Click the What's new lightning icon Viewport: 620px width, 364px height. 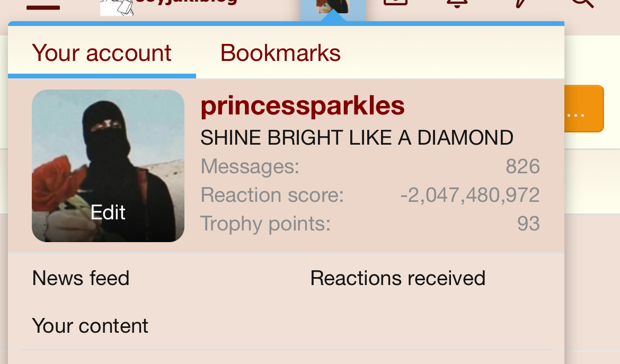[521, 4]
